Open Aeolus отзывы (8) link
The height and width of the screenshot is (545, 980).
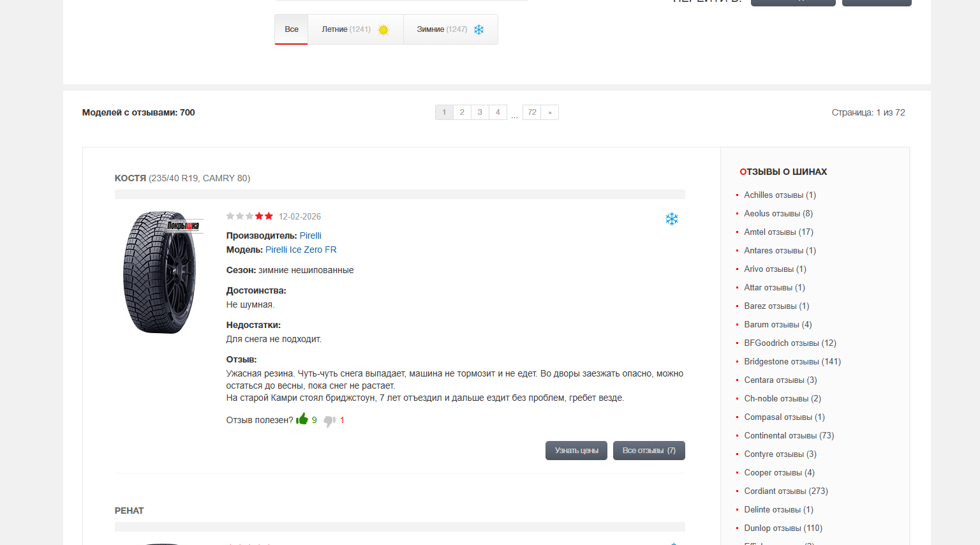778,214
